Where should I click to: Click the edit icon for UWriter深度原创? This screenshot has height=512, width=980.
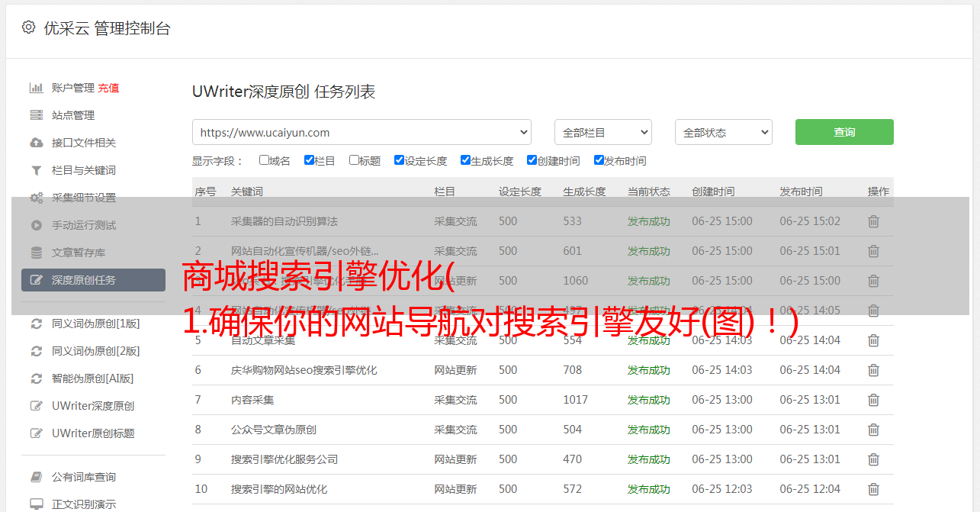36,406
